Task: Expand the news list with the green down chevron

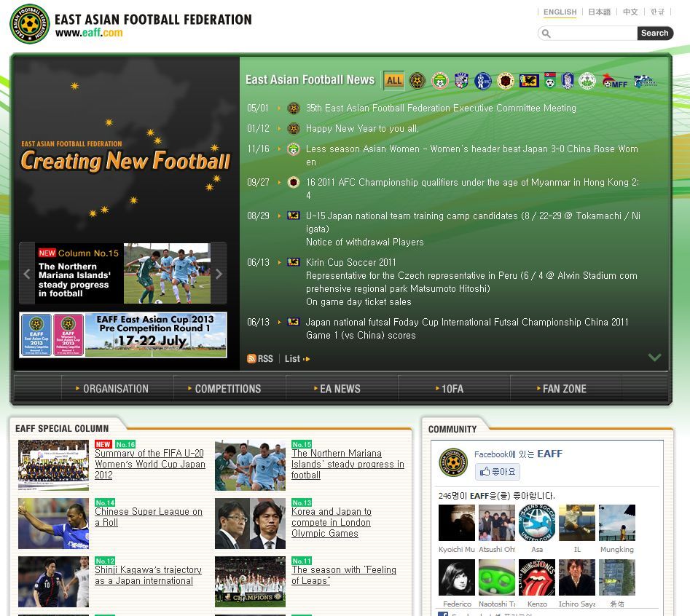Action: click(x=654, y=358)
